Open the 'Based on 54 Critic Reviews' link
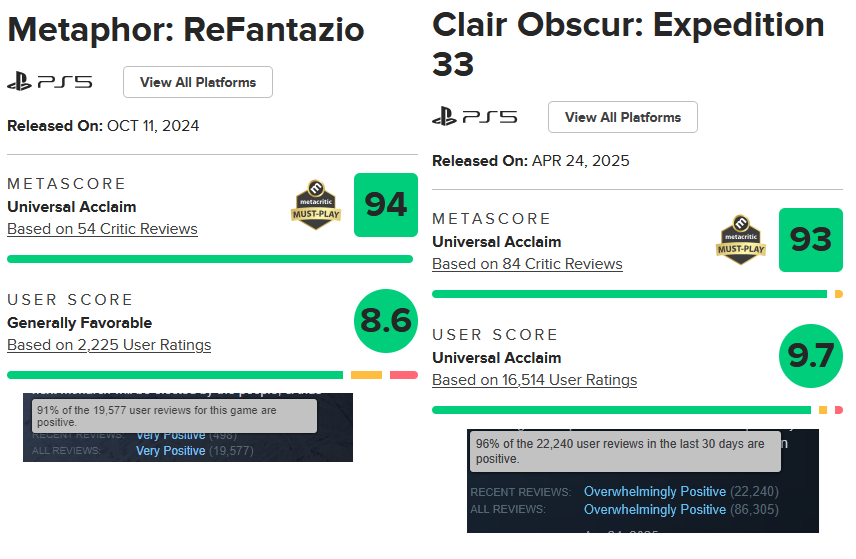 102,229
